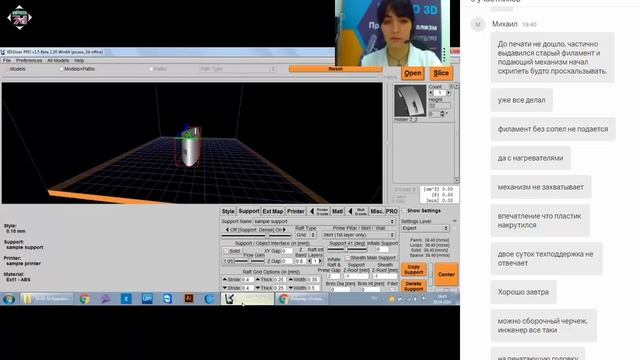Open the Support Name dropdown
This screenshot has height=360, width=640.
[324, 221]
